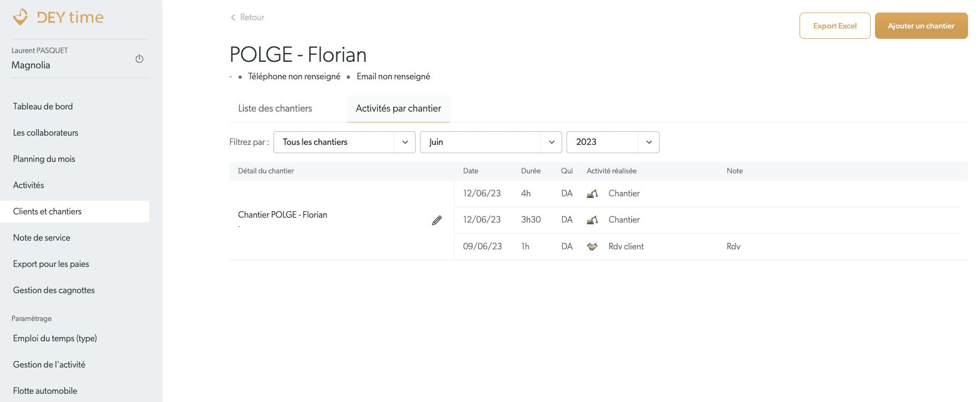The image size is (980, 402).
Task: Navigate to Activités in sidebar
Action: pos(28,185)
